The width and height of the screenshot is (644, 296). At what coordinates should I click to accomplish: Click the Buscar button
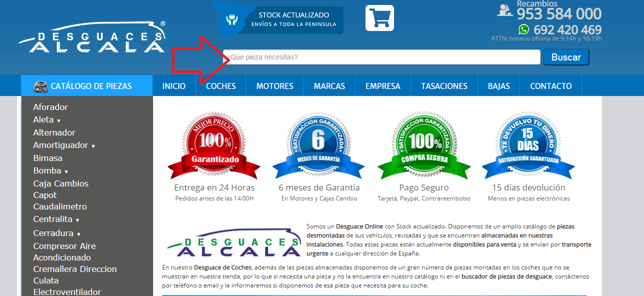coord(566,57)
